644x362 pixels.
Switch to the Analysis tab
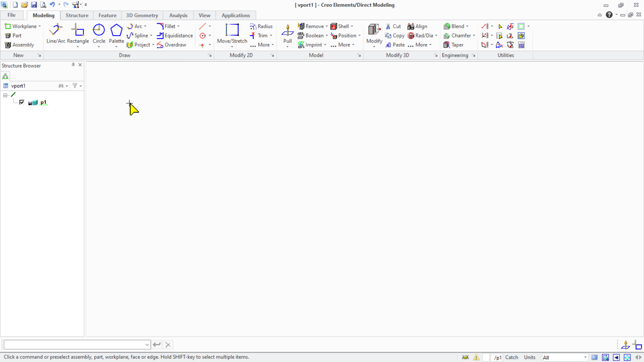pos(178,15)
